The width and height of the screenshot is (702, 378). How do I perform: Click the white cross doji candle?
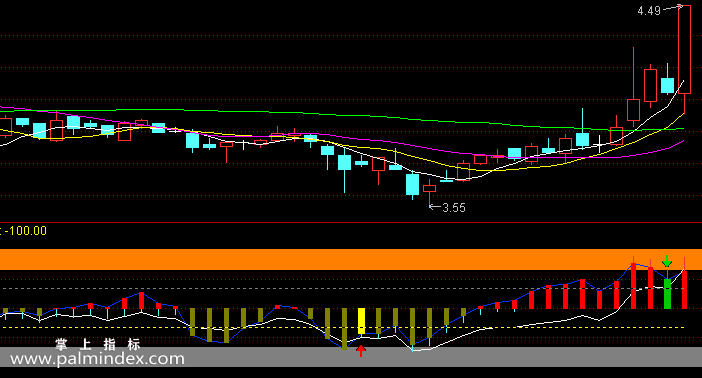pos(599,143)
